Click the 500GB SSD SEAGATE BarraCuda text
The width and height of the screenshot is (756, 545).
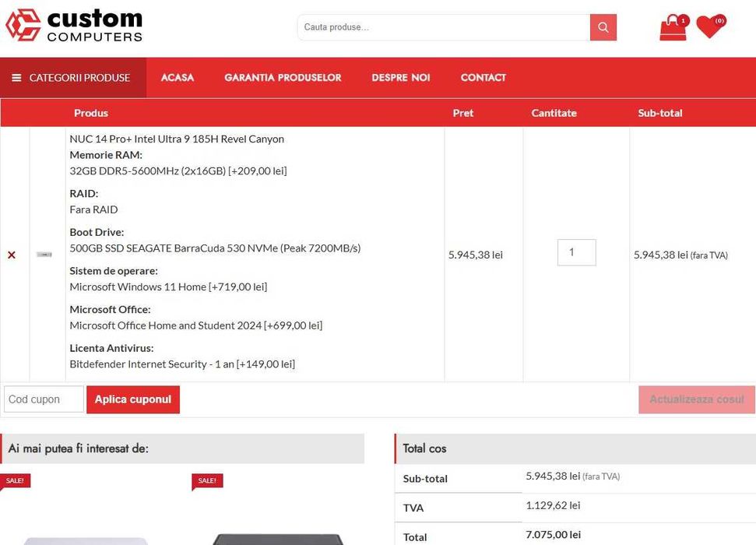(x=215, y=248)
